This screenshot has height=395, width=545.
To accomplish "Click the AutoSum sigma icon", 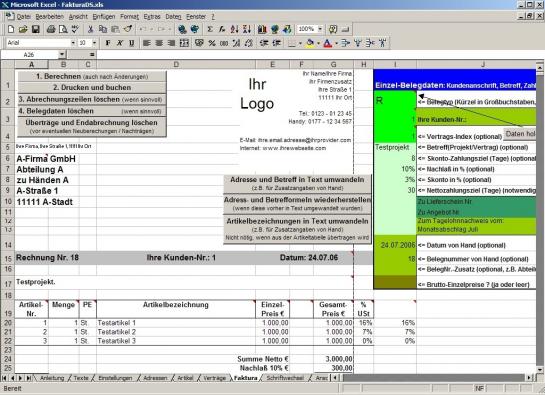I will [x=210, y=29].
